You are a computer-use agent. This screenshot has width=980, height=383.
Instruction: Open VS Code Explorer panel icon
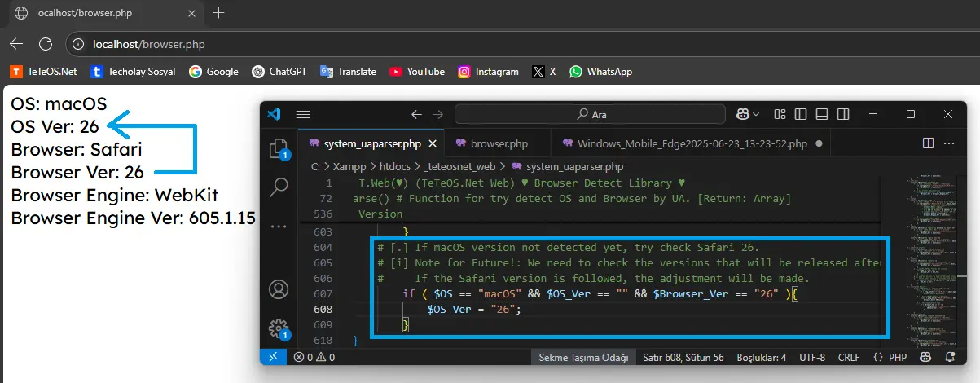pos(279,148)
